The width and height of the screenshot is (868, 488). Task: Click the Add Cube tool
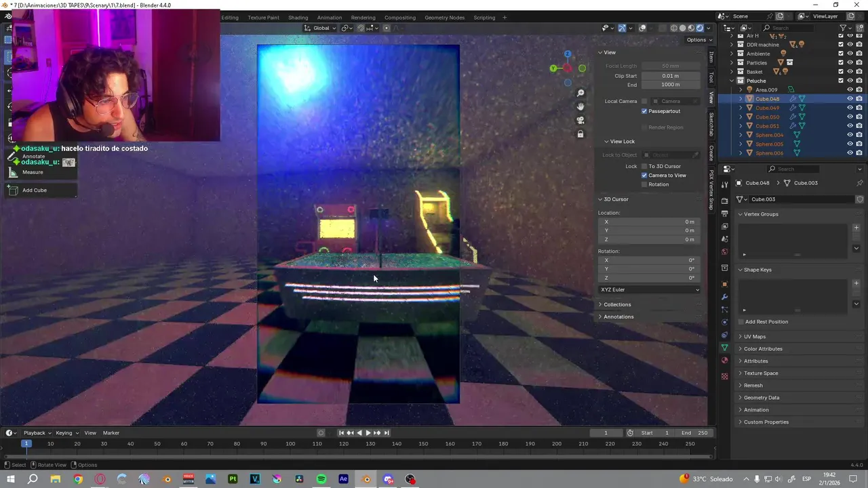41,190
